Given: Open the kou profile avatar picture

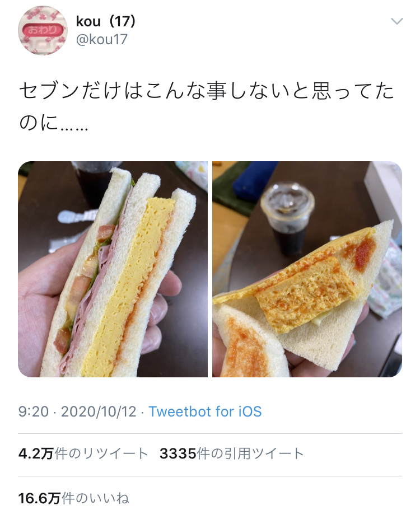Looking at the screenshot, I should pyautogui.click(x=43, y=31).
